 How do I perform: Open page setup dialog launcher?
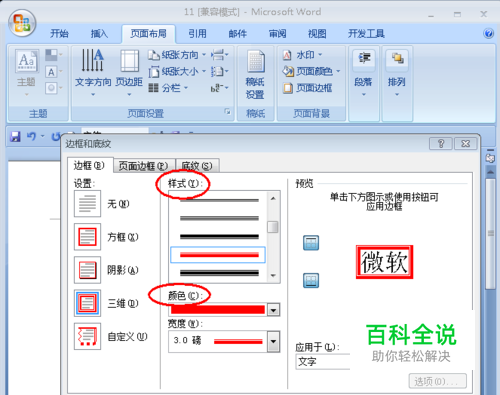[x=227, y=111]
